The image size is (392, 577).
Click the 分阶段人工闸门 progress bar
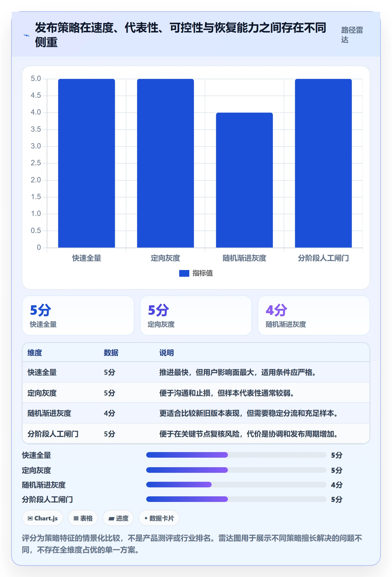click(x=236, y=499)
